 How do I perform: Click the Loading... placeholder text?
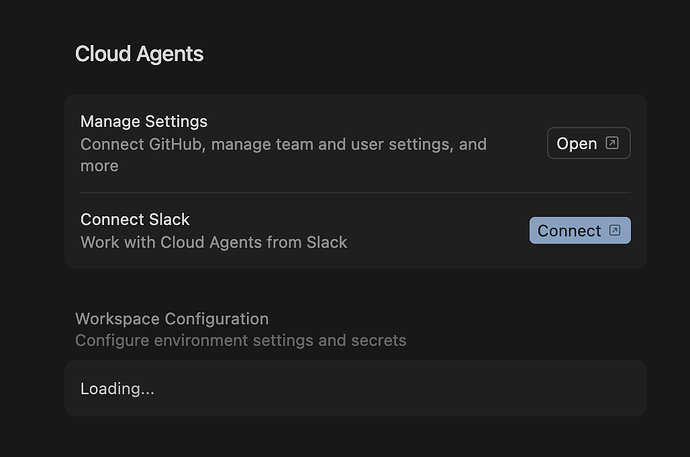pos(117,388)
